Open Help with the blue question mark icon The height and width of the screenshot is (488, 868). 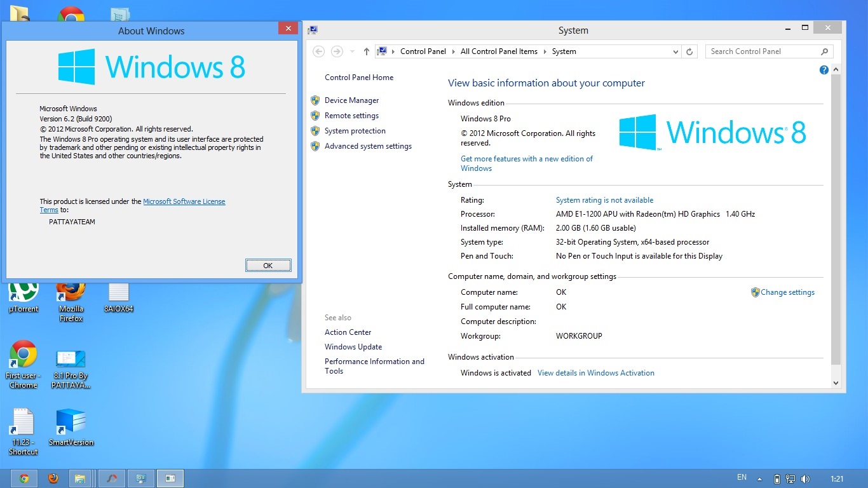[824, 70]
